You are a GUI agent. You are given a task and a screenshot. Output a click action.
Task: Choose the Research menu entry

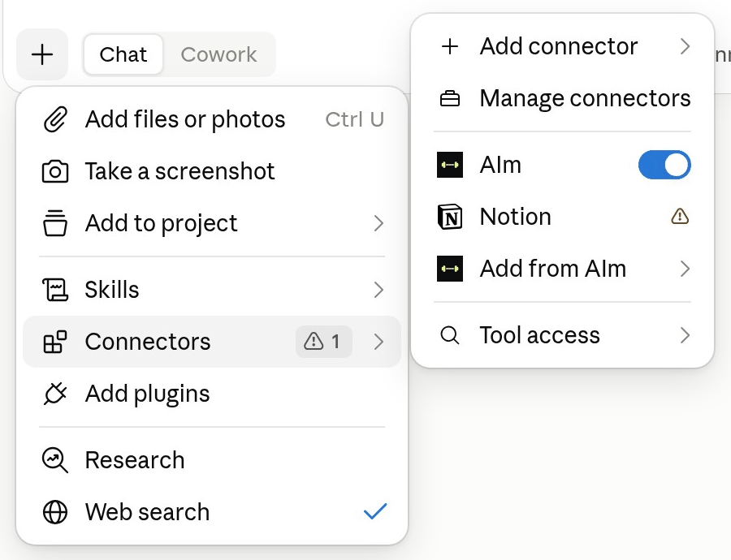click(212, 460)
